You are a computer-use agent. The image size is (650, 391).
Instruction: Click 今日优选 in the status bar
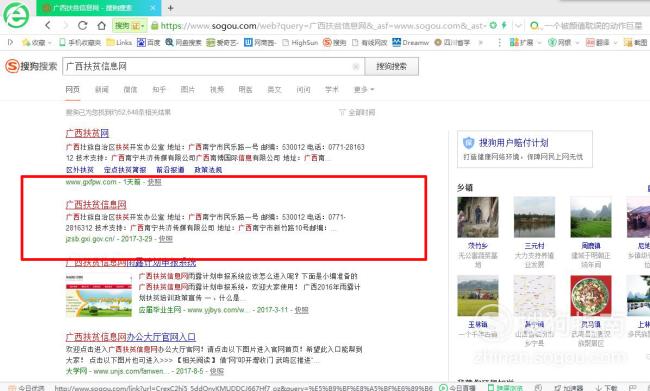click(x=27, y=388)
